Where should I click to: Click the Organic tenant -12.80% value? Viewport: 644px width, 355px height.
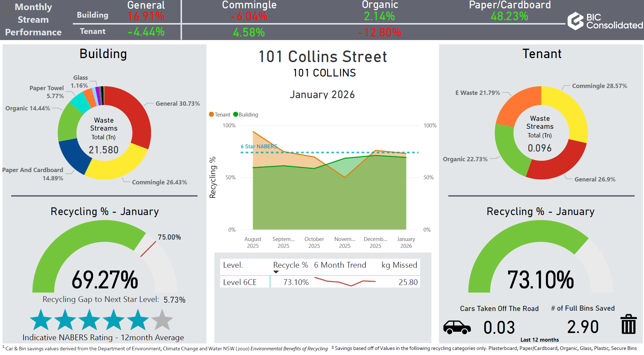pos(379,32)
